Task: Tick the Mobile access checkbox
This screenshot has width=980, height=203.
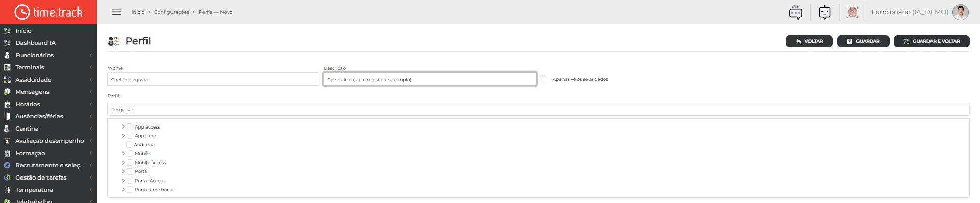Action: pos(130,163)
